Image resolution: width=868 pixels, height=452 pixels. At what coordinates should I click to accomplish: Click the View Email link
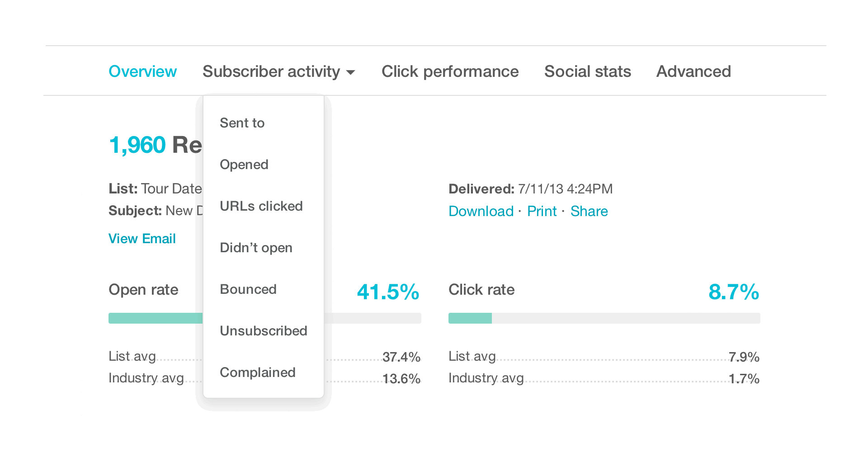tap(142, 239)
